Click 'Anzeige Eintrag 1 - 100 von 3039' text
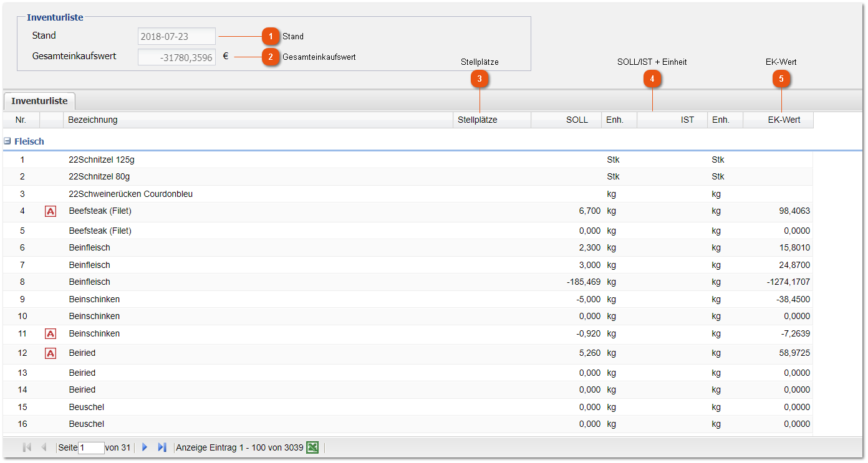This screenshot has height=463, width=868. pyautogui.click(x=240, y=447)
